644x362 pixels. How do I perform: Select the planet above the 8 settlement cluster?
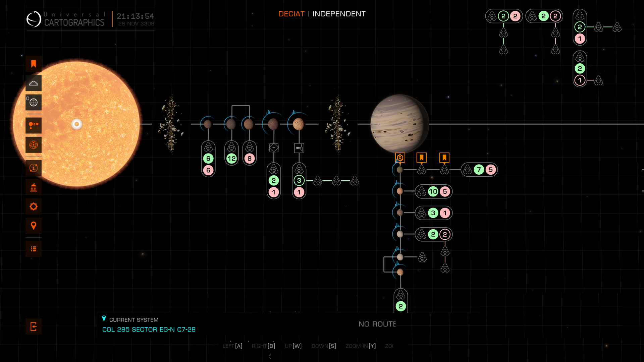249,124
